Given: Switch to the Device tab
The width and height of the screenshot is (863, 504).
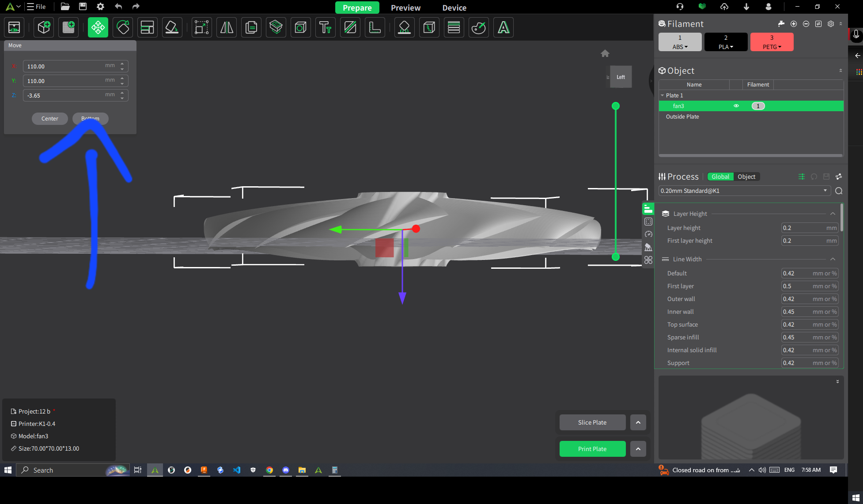Looking at the screenshot, I should [454, 8].
